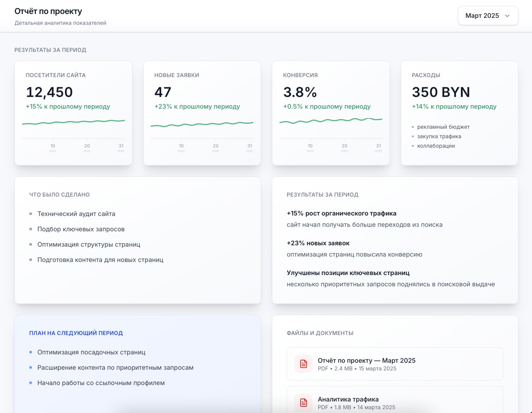Click the План на следующий период heading
Image resolution: width=532 pixels, height=413 pixels.
76,333
